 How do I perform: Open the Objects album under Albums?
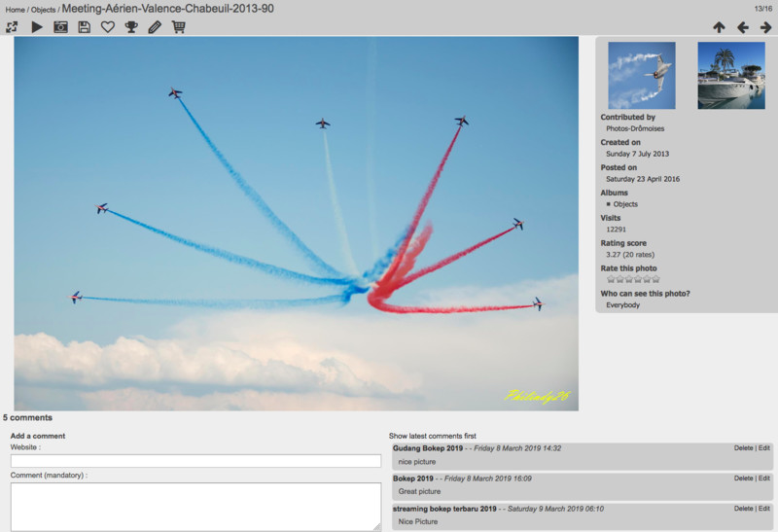tap(625, 204)
